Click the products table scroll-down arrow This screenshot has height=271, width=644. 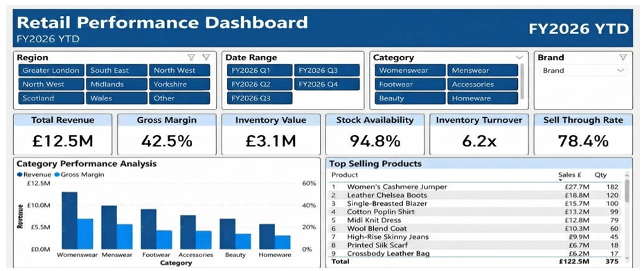click(627, 258)
